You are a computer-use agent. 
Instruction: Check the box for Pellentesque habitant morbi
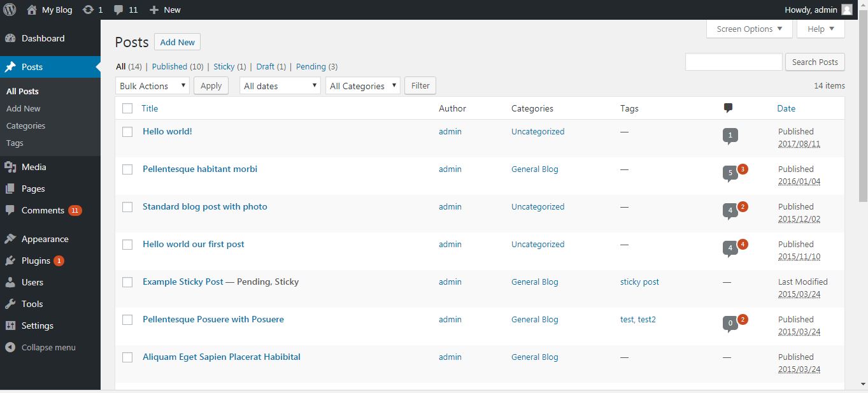coord(127,169)
